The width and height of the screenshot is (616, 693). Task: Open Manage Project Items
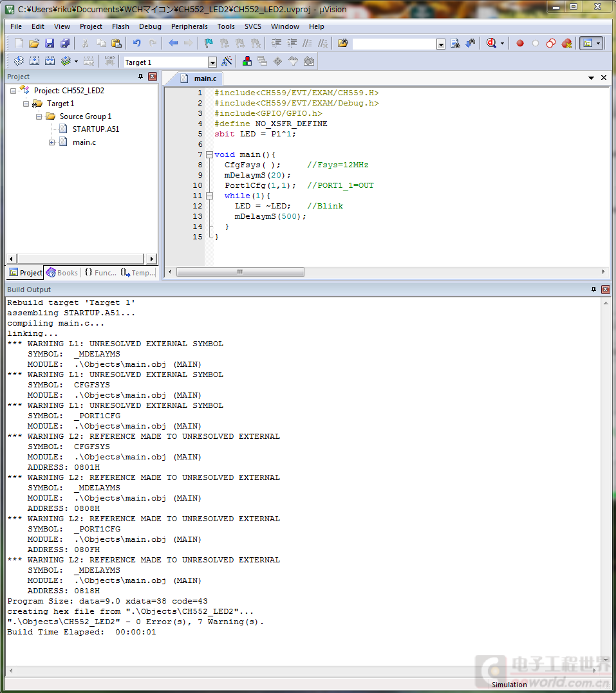pyautogui.click(x=247, y=61)
